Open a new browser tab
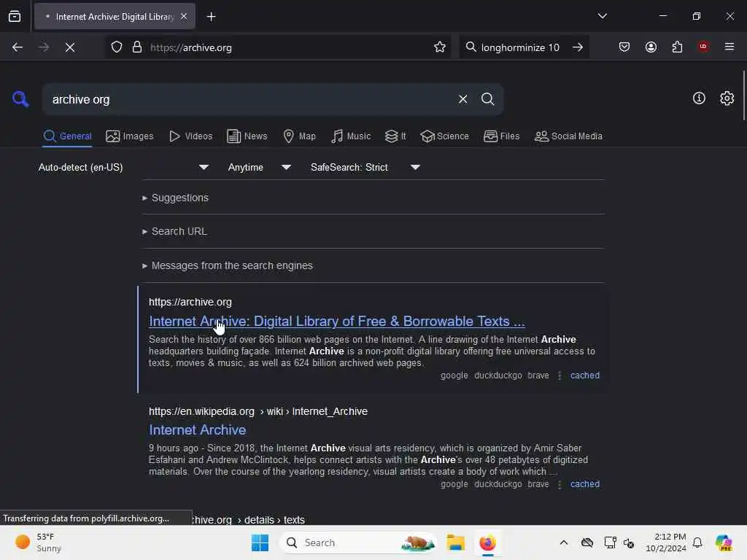This screenshot has height=560, width=747. click(211, 17)
